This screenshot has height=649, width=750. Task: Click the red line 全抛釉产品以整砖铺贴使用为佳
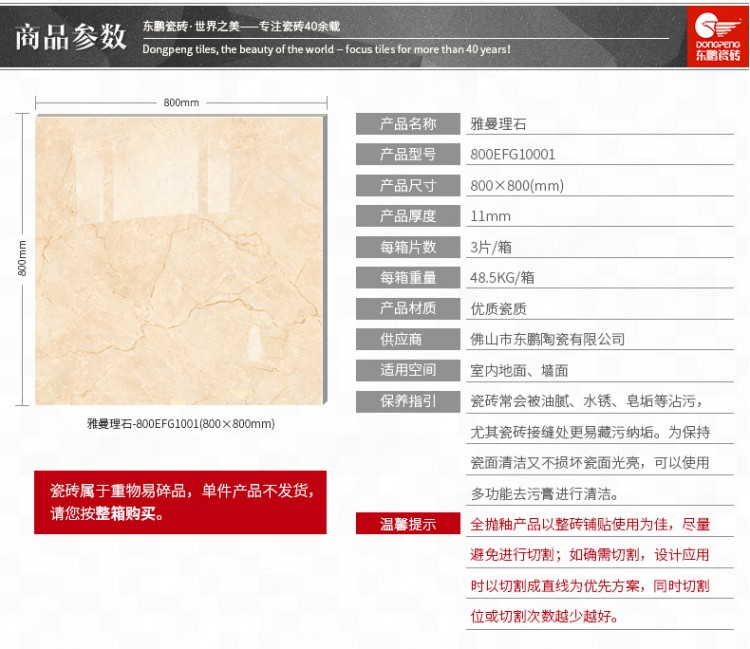click(569, 525)
